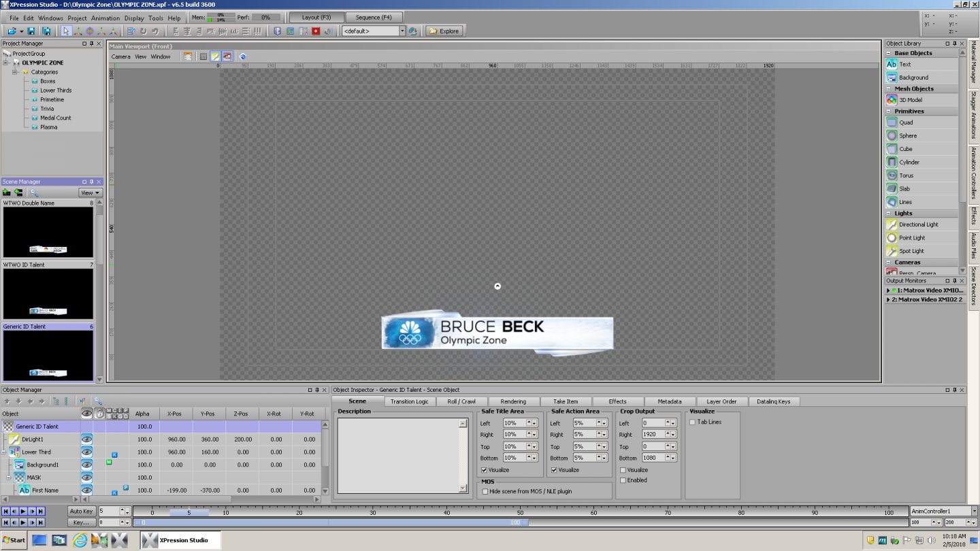
Task: Switch to the Transition Logic tab
Action: click(409, 401)
